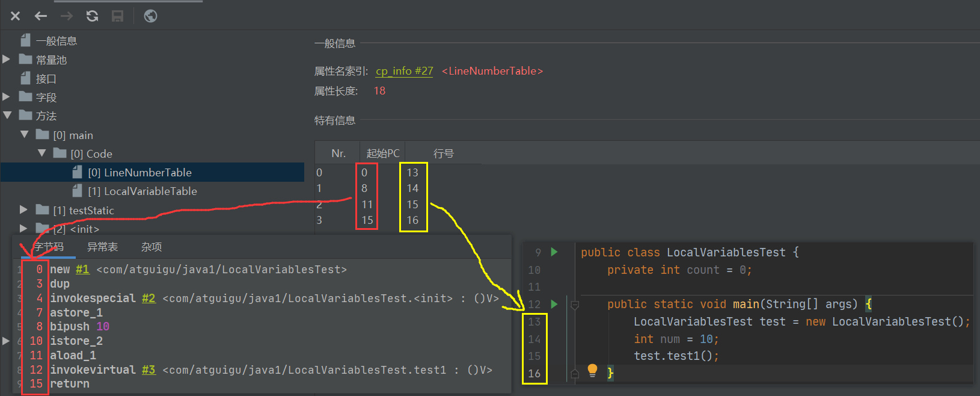Click the 属性长度 value 18
980x396 pixels.
point(379,91)
